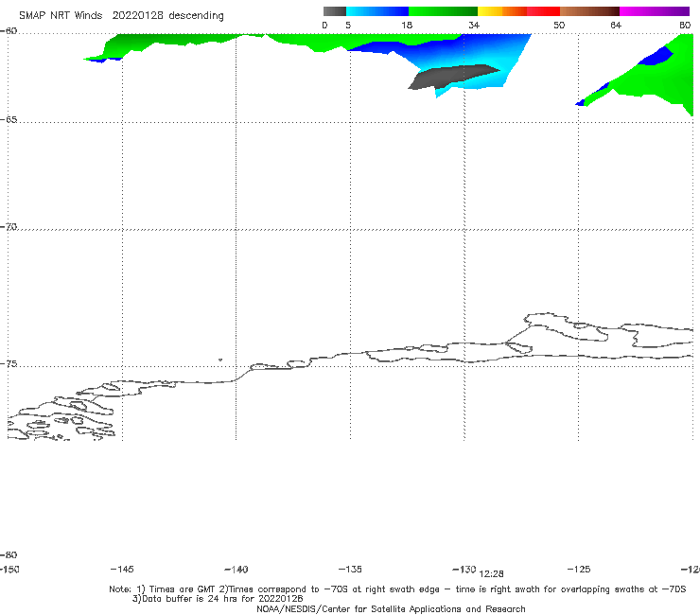Click the color bar label "50"
The image size is (700, 615).
click(559, 25)
